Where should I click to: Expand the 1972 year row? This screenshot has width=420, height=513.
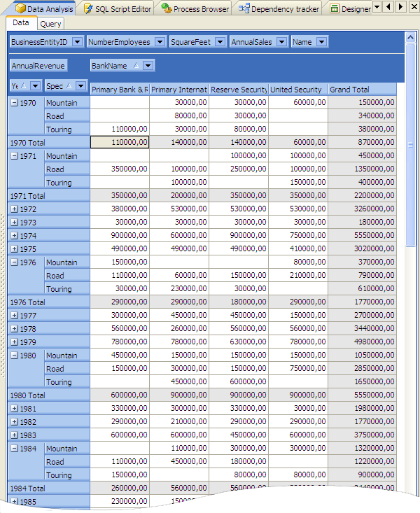[14, 209]
